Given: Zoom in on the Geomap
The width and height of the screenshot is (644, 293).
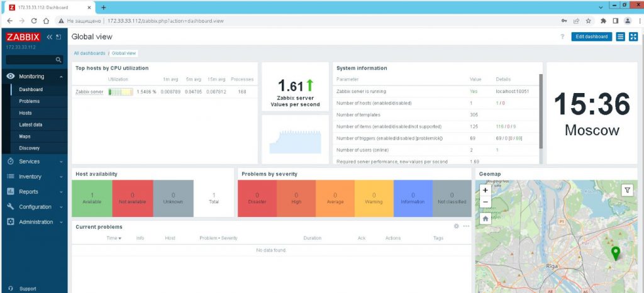Looking at the screenshot, I should click(486, 190).
